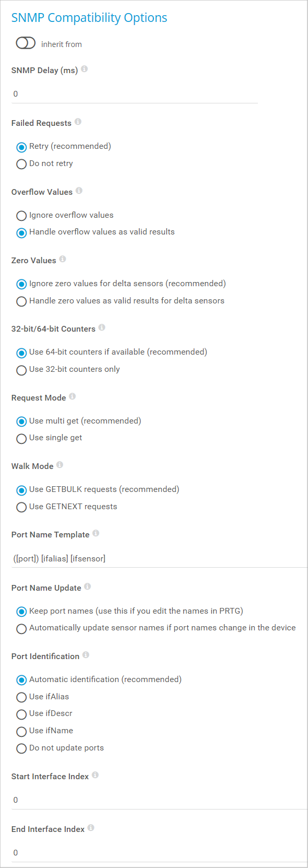Show help for 32-bit/64-bit Counters
The height and width of the screenshot is (868, 308).
point(102,327)
